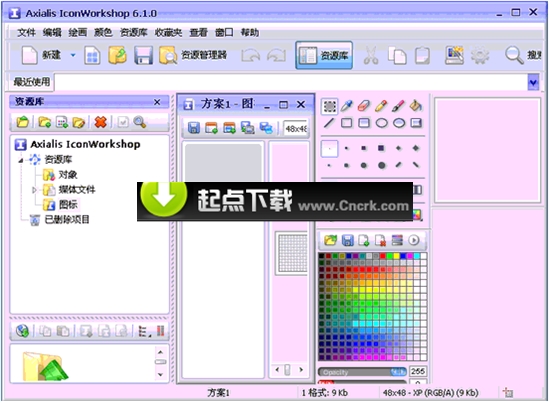Open the 窗口 menu
550x403 pixels.
point(224,33)
